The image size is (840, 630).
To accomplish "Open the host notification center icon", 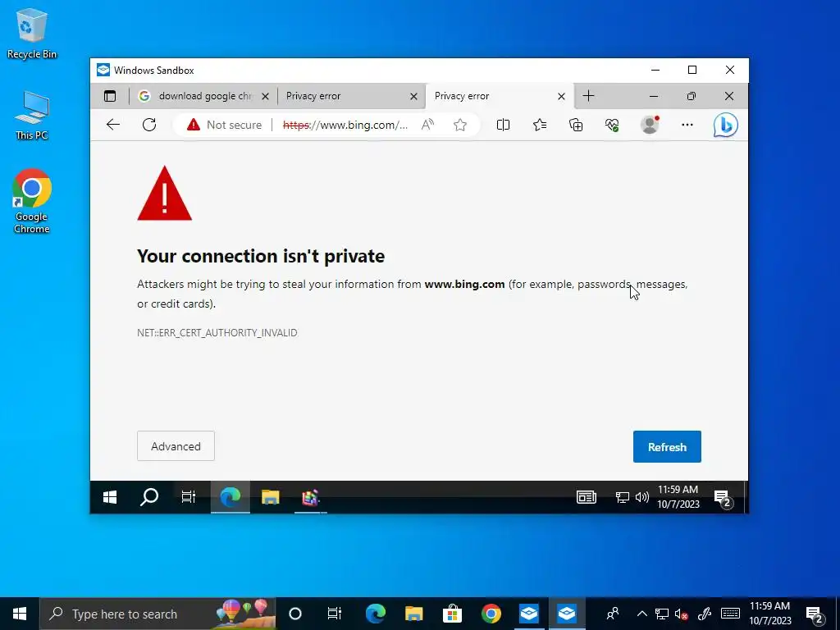I will coord(815,614).
